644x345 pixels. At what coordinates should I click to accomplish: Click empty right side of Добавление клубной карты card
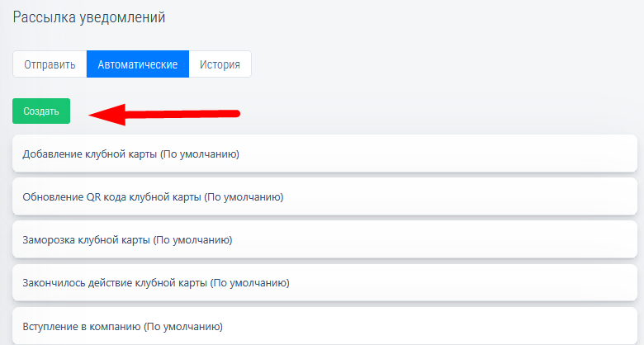click(495, 154)
